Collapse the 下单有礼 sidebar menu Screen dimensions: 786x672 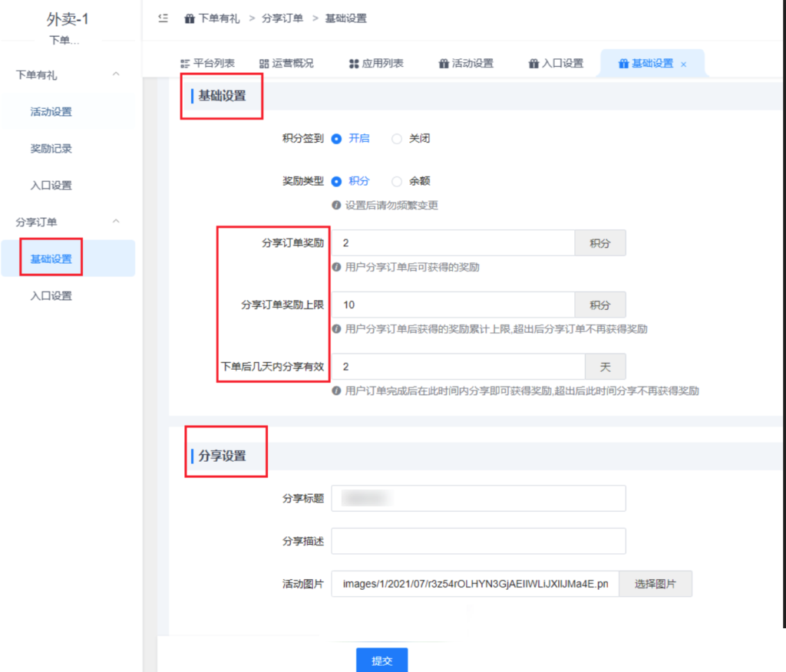click(x=116, y=74)
